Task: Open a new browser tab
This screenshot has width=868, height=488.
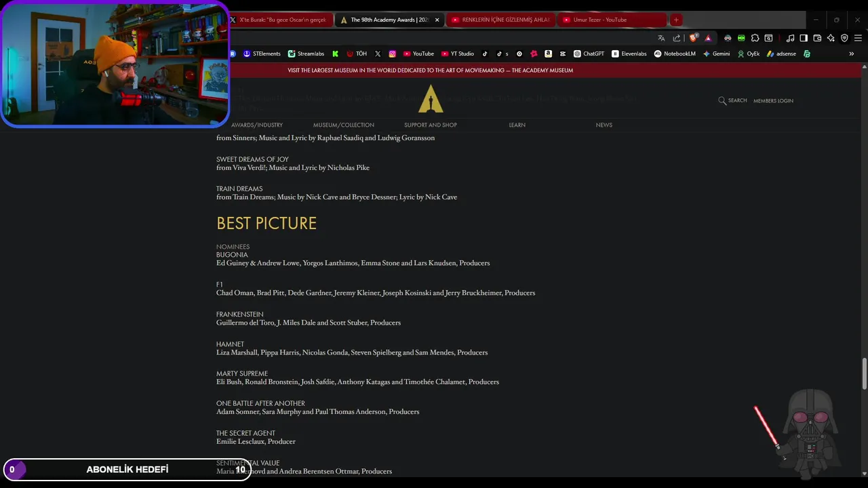Action: point(676,20)
